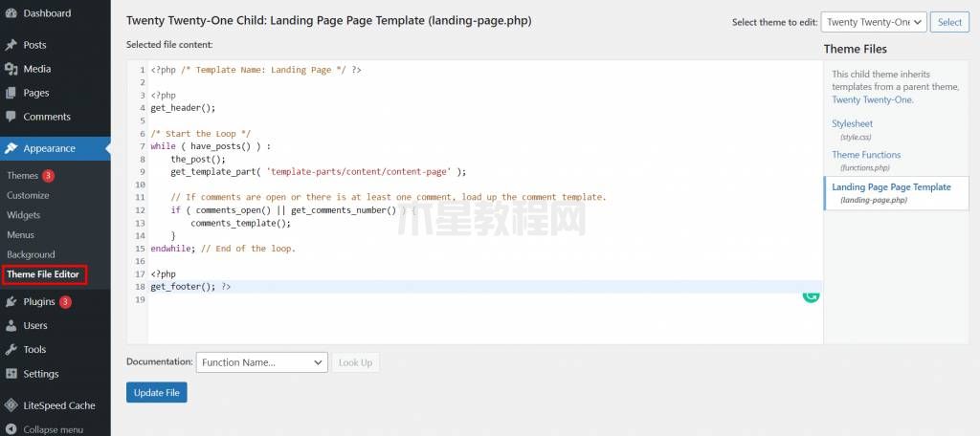Click the green Grammarly icon in editor

[811, 296]
